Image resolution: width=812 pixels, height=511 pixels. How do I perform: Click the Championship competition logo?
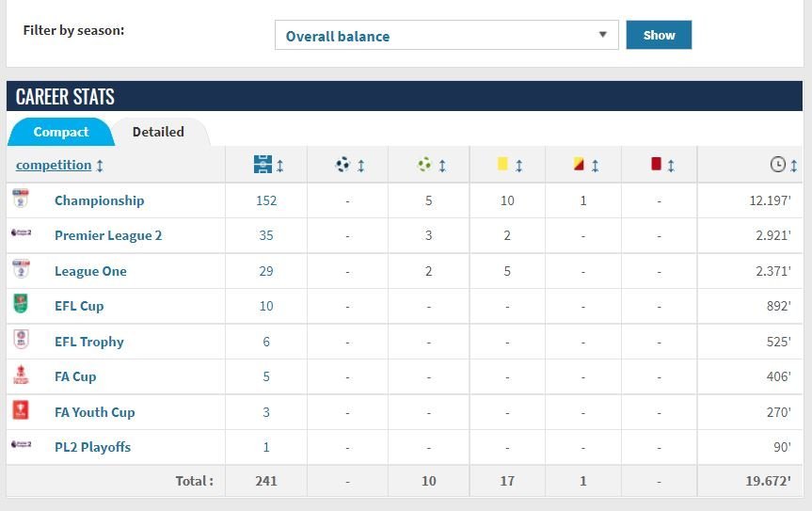pos(21,200)
